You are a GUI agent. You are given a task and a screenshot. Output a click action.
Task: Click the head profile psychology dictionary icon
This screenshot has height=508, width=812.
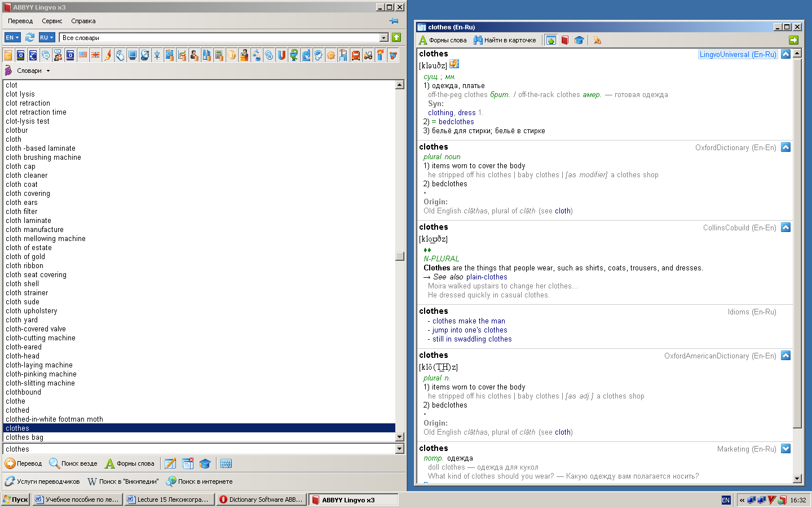(x=319, y=55)
